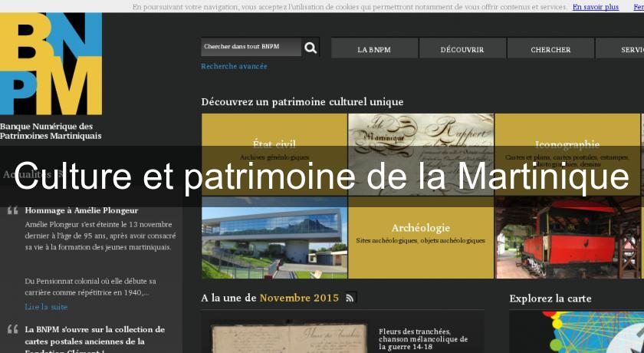Select the Archéologie tile

[x=421, y=238]
